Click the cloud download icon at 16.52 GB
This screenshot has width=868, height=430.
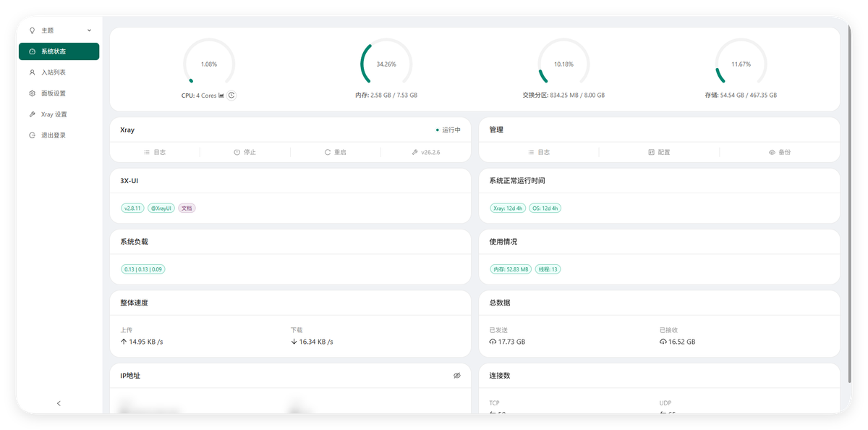663,342
